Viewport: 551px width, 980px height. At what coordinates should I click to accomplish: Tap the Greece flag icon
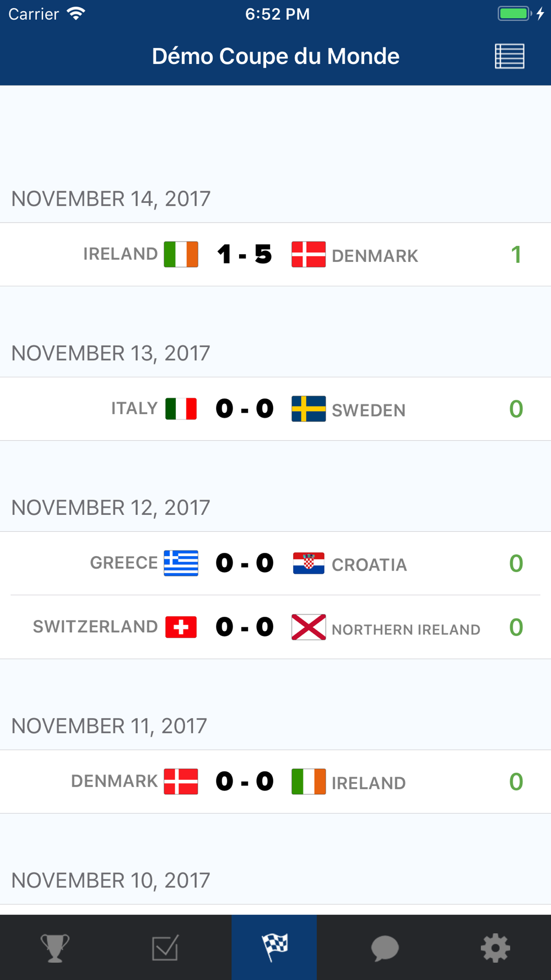pos(181,563)
